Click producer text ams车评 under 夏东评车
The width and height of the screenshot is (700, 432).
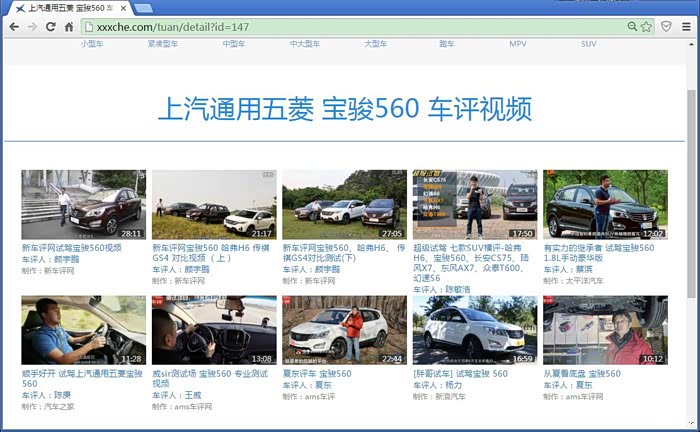[x=320, y=396]
